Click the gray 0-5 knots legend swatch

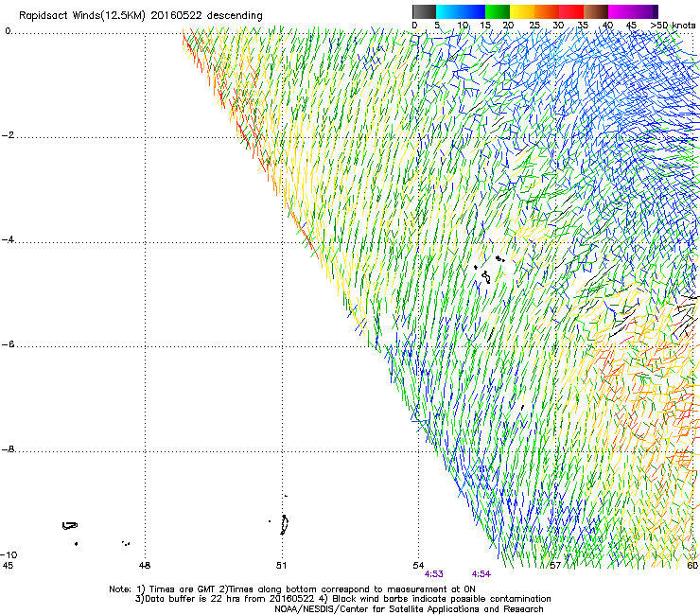point(424,11)
